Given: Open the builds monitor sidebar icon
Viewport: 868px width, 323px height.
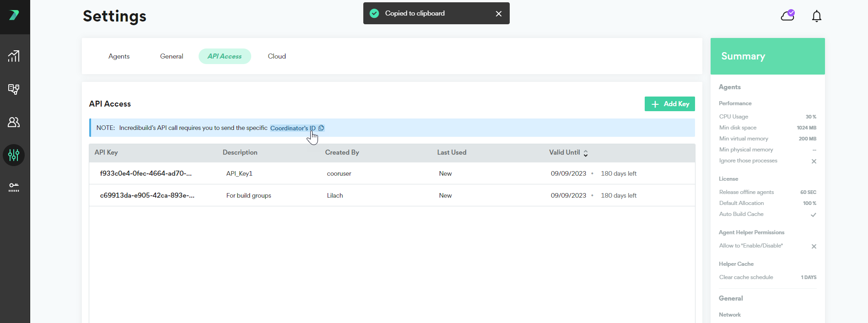Looking at the screenshot, I should (14, 89).
